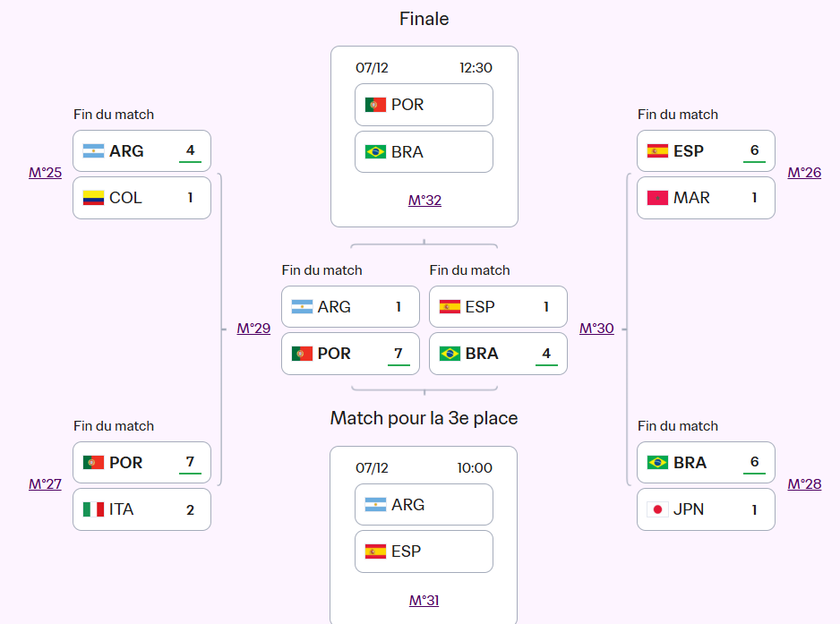Open match M°31 third place details
The image size is (840, 624).
[x=424, y=598]
